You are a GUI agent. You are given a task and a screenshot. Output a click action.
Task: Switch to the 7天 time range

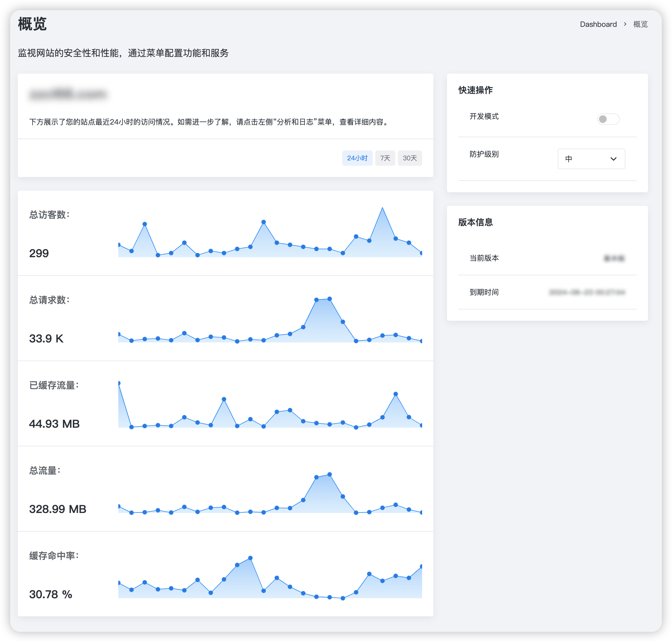pos(385,158)
